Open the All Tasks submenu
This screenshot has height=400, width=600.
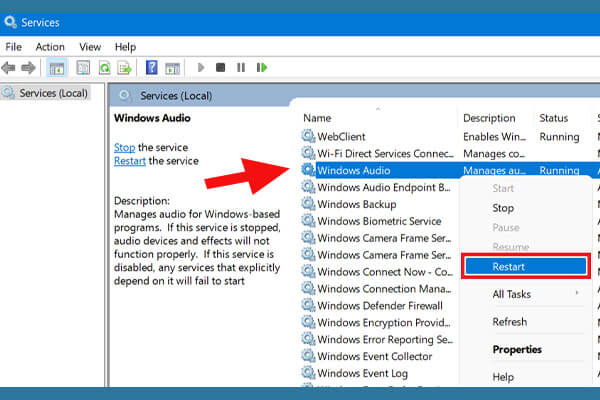click(x=512, y=294)
